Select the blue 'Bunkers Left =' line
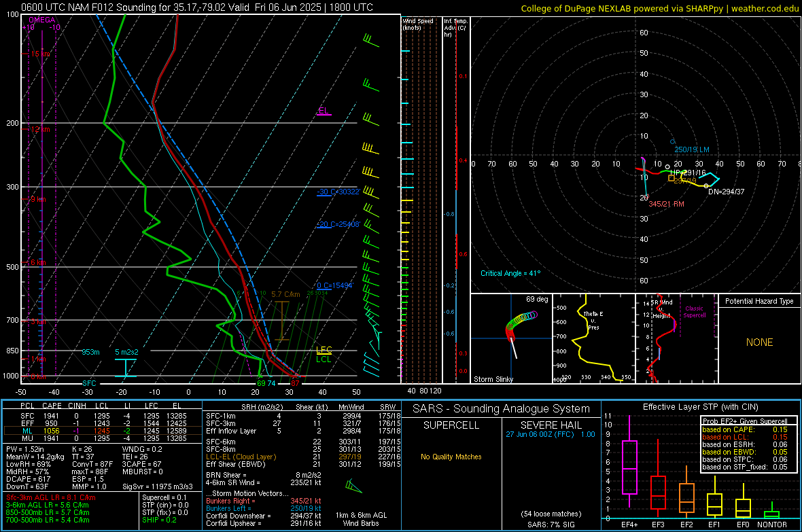Viewport: 802px width, 532px height. point(264,508)
